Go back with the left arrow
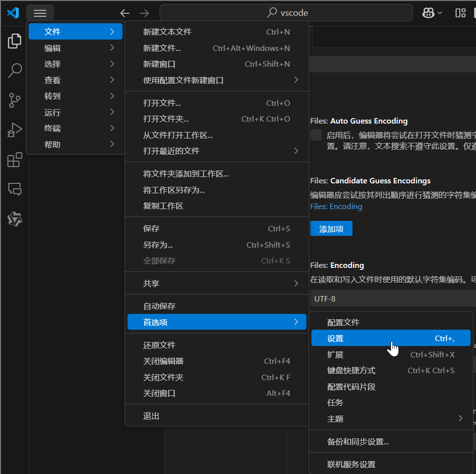 pyautogui.click(x=125, y=13)
